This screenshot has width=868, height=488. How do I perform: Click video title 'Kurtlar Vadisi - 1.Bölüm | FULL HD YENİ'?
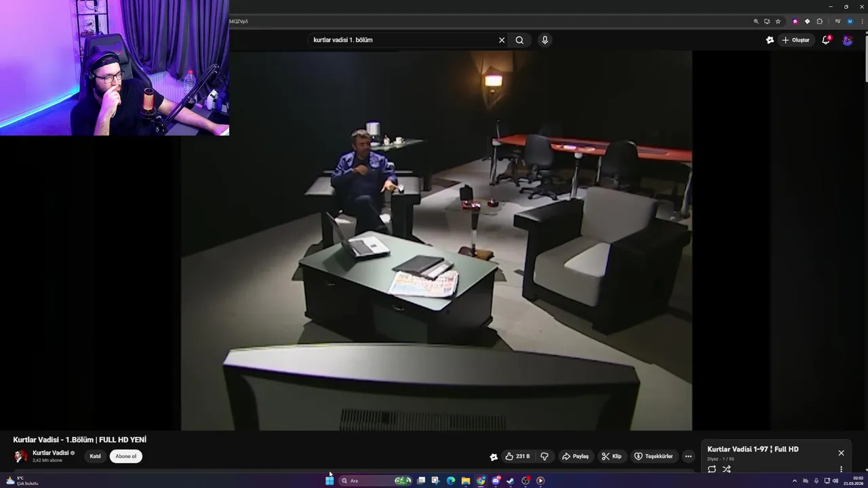tap(80, 440)
